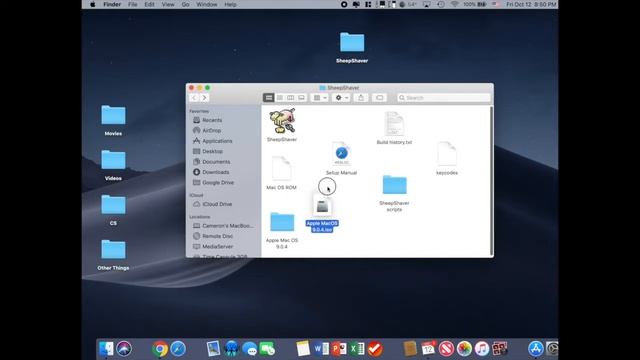The height and width of the screenshot is (360, 640).
Task: Open Messages from the dock
Action: coord(249,349)
